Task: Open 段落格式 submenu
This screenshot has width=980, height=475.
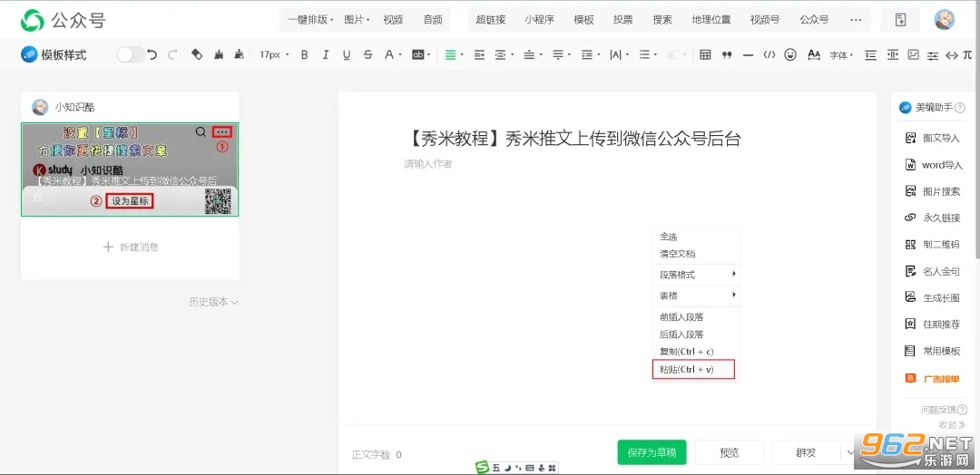Action: 696,274
